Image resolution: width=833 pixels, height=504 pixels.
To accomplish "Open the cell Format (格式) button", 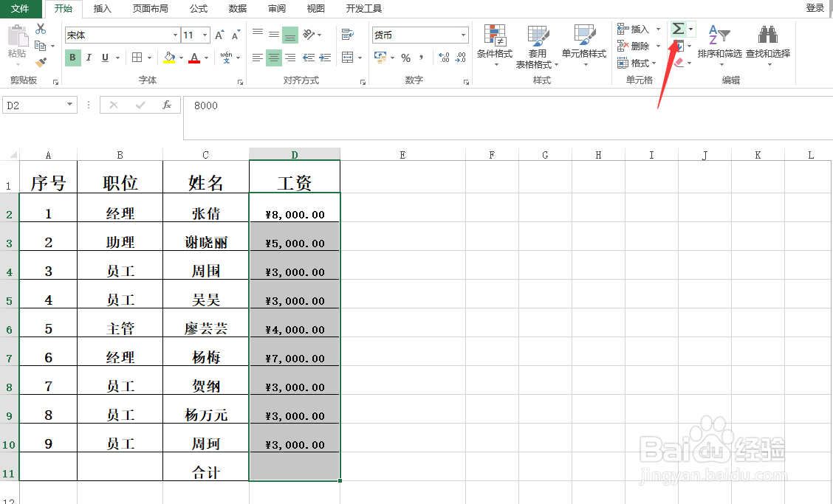I will (x=637, y=63).
